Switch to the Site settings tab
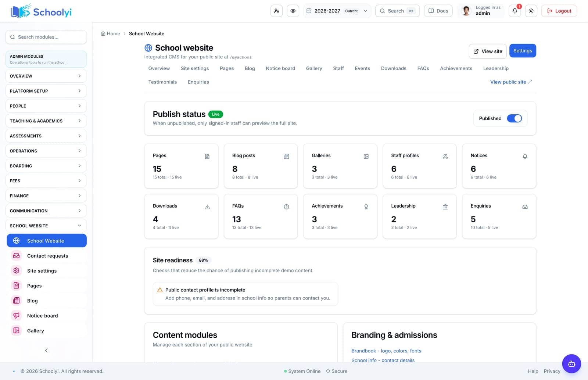Screen dimensions: 588x380 [x=195, y=68]
